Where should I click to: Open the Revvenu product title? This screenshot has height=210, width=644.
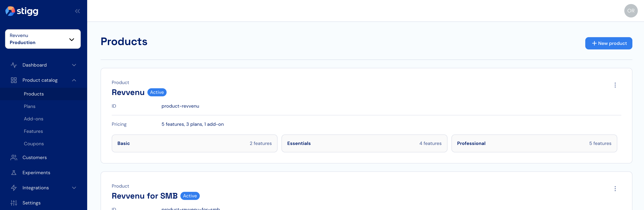[x=128, y=92]
